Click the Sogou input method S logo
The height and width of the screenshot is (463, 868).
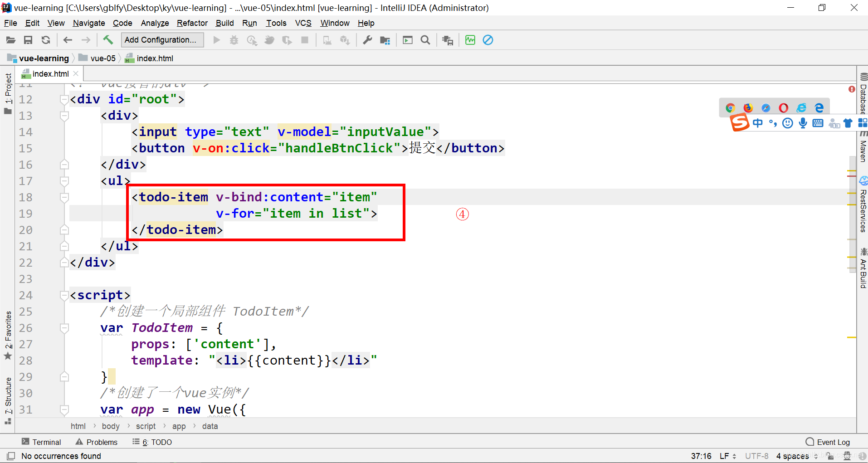tap(739, 122)
